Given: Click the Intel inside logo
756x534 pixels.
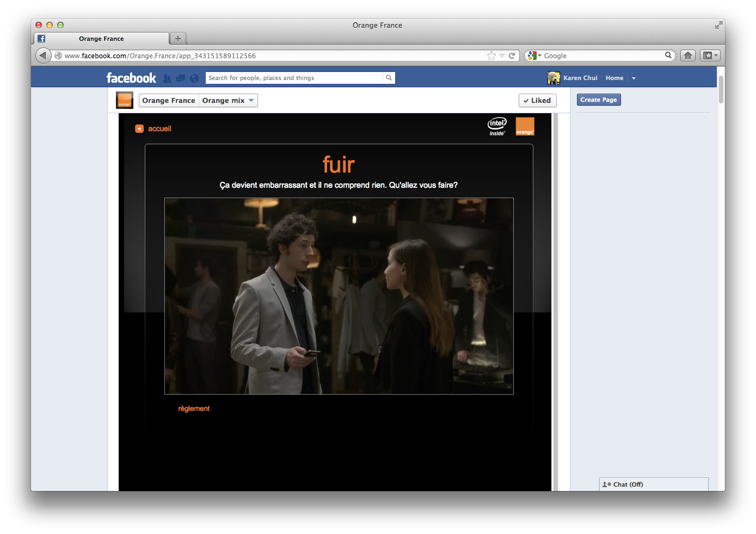Looking at the screenshot, I should coord(497,126).
